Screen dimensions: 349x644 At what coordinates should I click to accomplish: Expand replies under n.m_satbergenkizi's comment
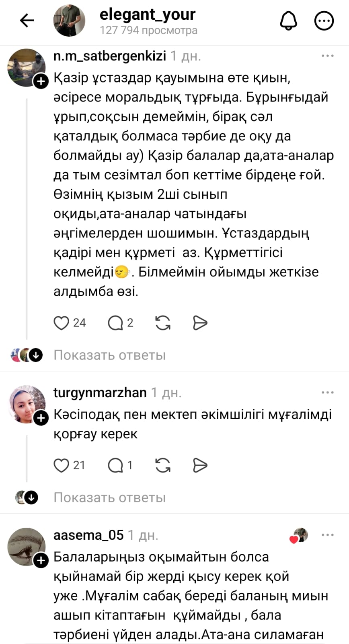coord(109,355)
